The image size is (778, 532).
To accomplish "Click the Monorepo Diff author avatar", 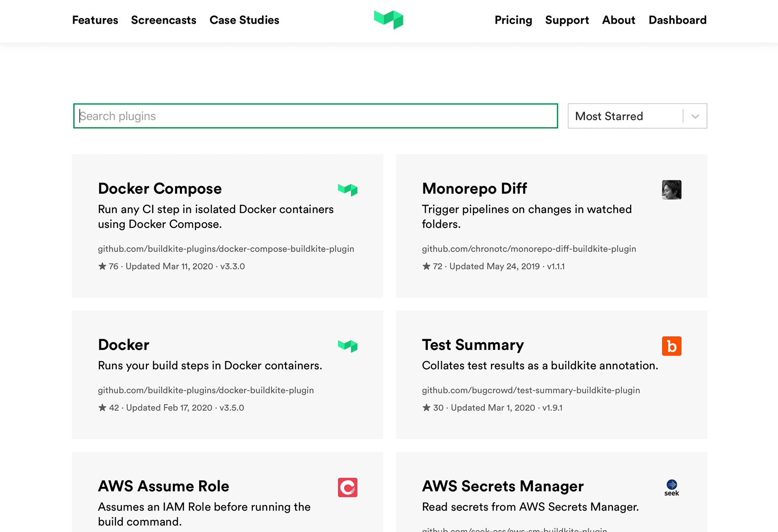I will 671,189.
